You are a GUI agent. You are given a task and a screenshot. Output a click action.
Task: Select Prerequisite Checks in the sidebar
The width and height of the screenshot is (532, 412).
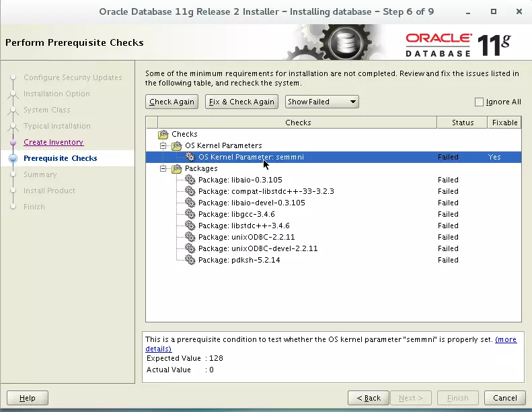[61, 158]
